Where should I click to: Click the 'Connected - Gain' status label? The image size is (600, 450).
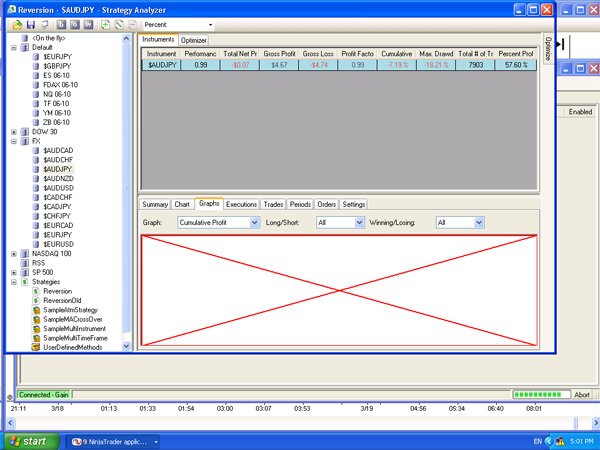pos(44,395)
